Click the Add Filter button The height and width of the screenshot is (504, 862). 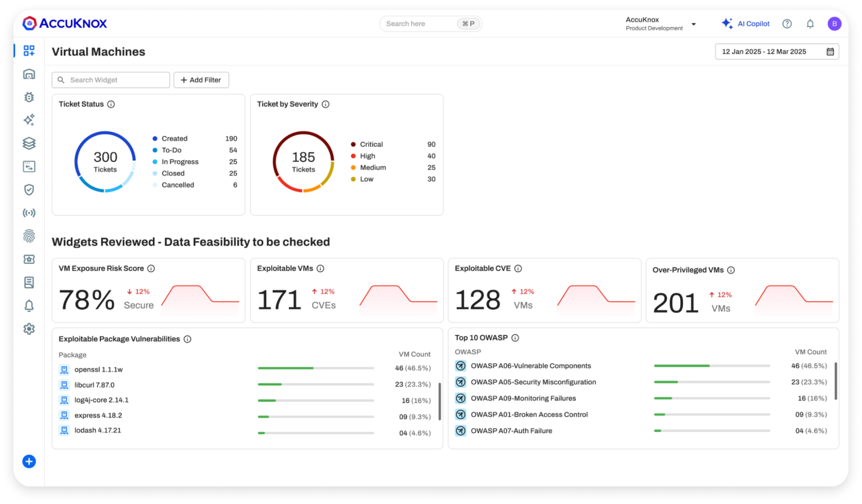tap(201, 79)
